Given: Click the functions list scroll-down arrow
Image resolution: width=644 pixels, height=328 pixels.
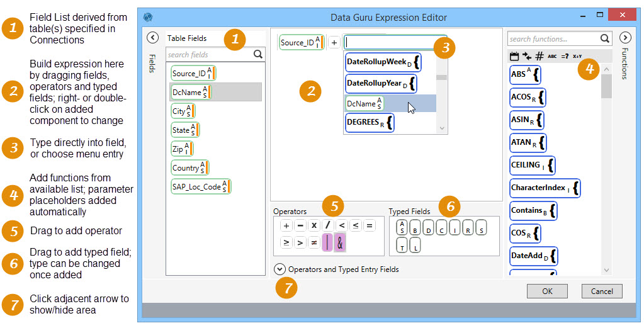Looking at the screenshot, I should (x=607, y=269).
